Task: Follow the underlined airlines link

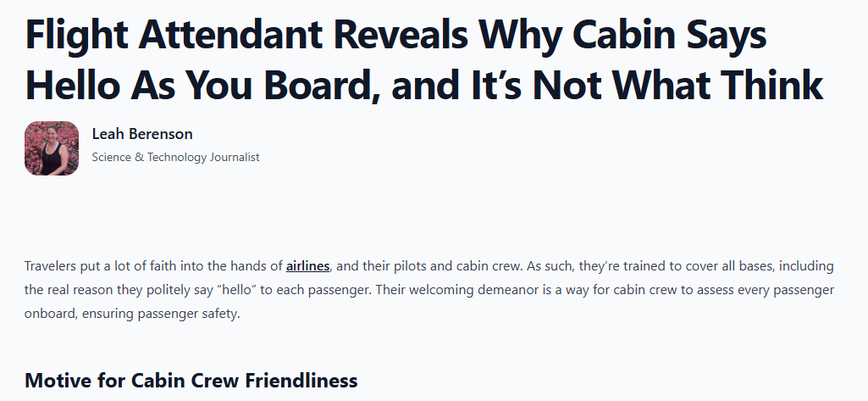Action: 307,266
